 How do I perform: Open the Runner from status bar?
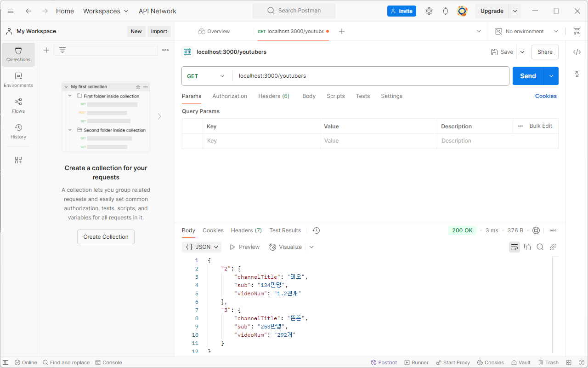(416, 362)
